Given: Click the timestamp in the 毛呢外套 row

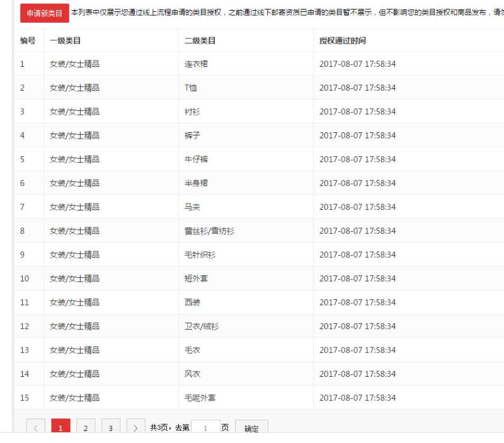Looking at the screenshot, I should (x=357, y=398).
